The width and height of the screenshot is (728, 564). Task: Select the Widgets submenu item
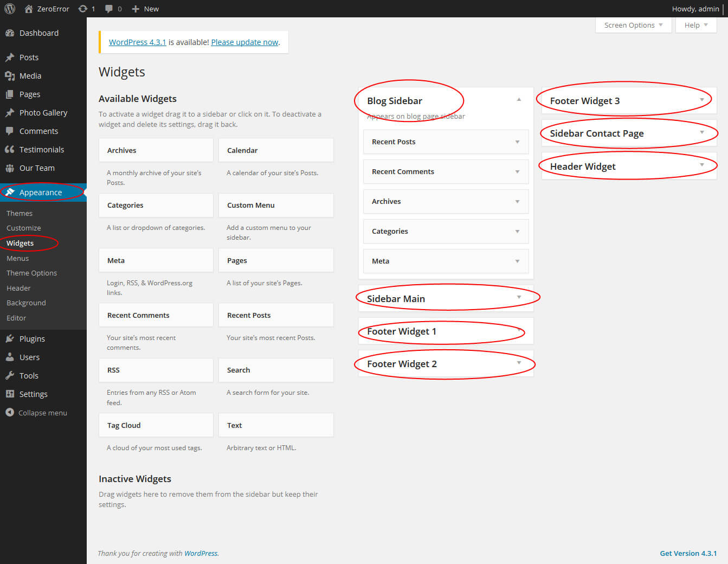click(20, 243)
